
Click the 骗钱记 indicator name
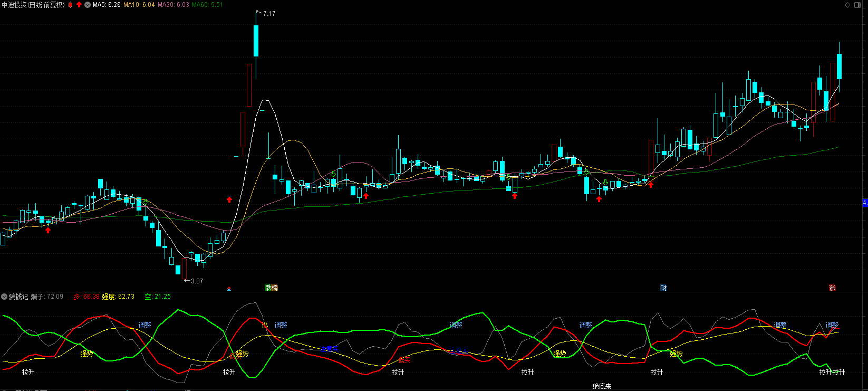[x=18, y=297]
